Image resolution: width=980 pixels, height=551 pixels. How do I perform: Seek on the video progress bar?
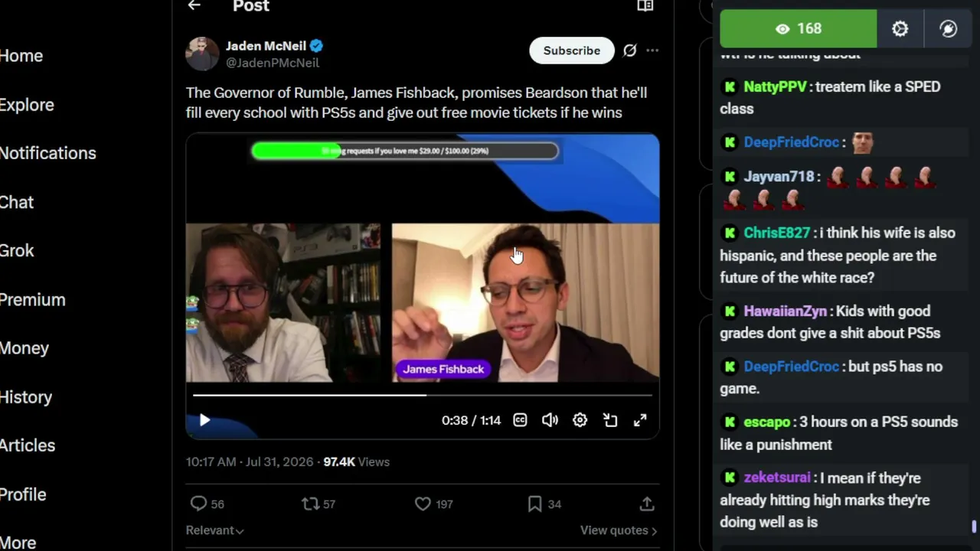point(423,396)
